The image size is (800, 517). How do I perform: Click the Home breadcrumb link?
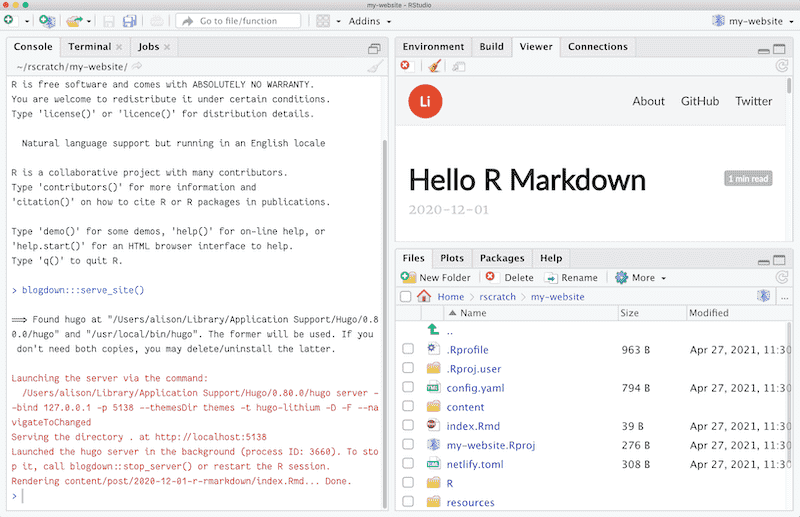click(x=451, y=297)
